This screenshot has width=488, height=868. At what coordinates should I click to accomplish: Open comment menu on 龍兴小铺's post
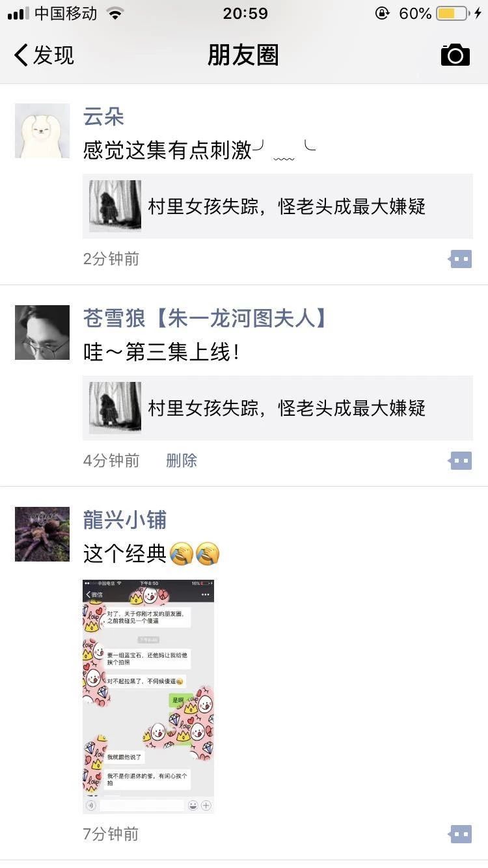click(460, 834)
